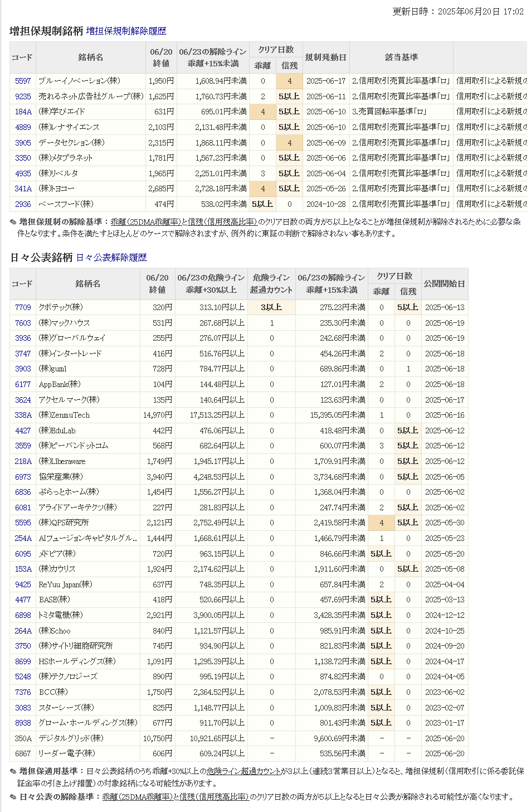Select the stock name AppBank(株)
Image resolution: width=531 pixels, height=812 pixels.
pos(60,384)
